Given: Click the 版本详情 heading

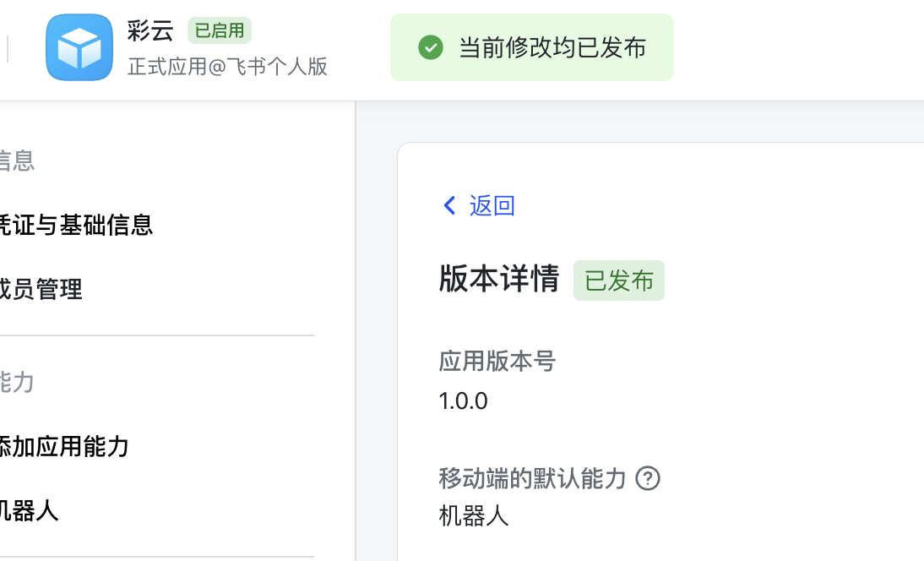Looking at the screenshot, I should (x=498, y=280).
